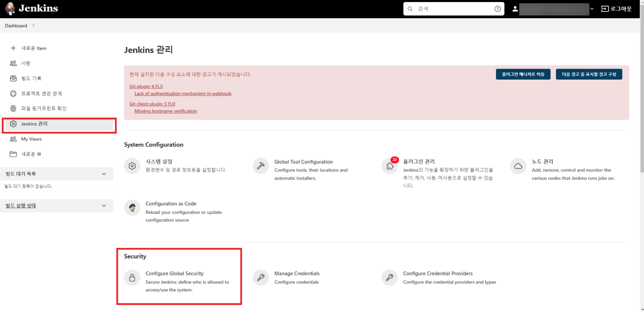This screenshot has width=644, height=311.
Task: Click the folder icon beside 새로운 뷰
Action: [x=13, y=154]
